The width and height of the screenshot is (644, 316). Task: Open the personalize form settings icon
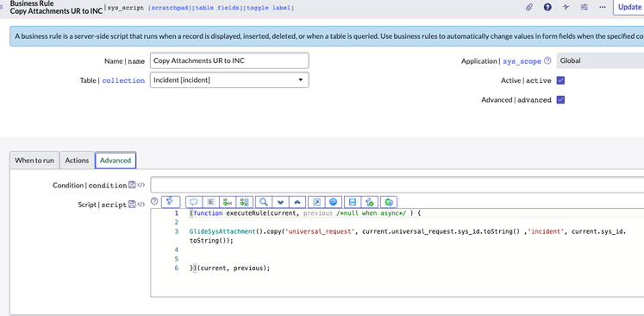pyautogui.click(x=584, y=7)
